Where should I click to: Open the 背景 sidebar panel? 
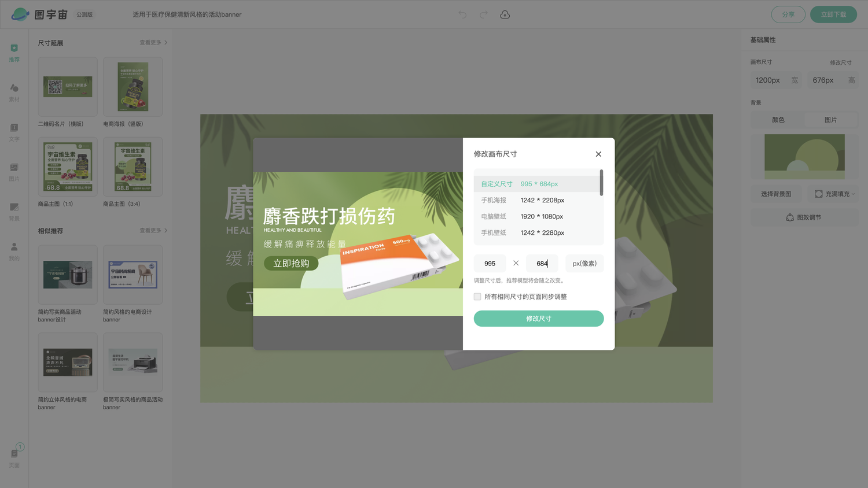pyautogui.click(x=14, y=212)
